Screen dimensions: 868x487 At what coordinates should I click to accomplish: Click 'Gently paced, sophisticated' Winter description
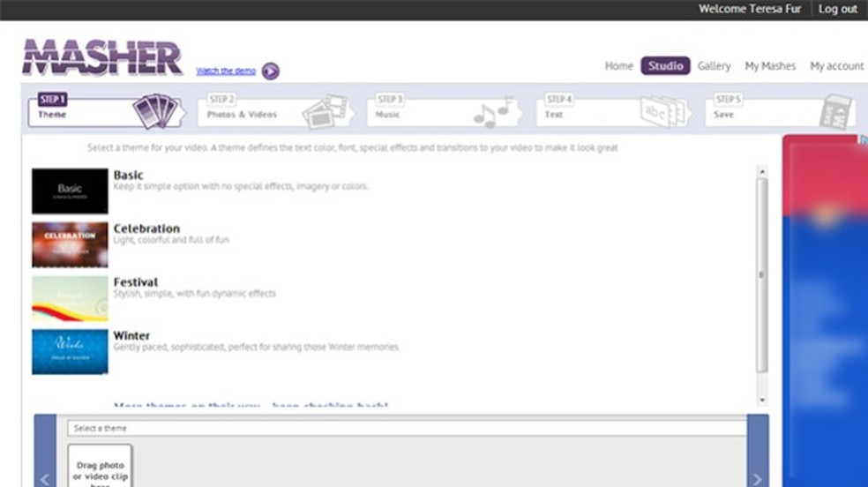[257, 347]
